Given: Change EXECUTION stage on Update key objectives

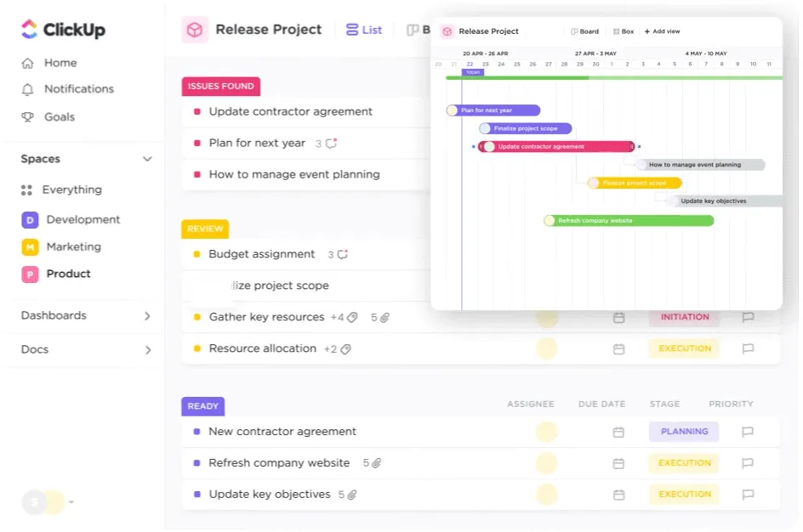Looking at the screenshot, I should 684,494.
